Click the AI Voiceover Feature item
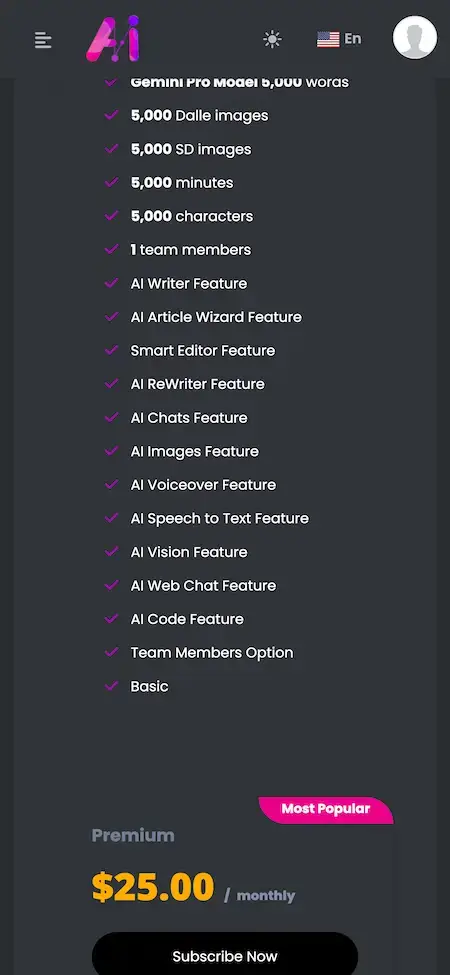 coord(203,485)
